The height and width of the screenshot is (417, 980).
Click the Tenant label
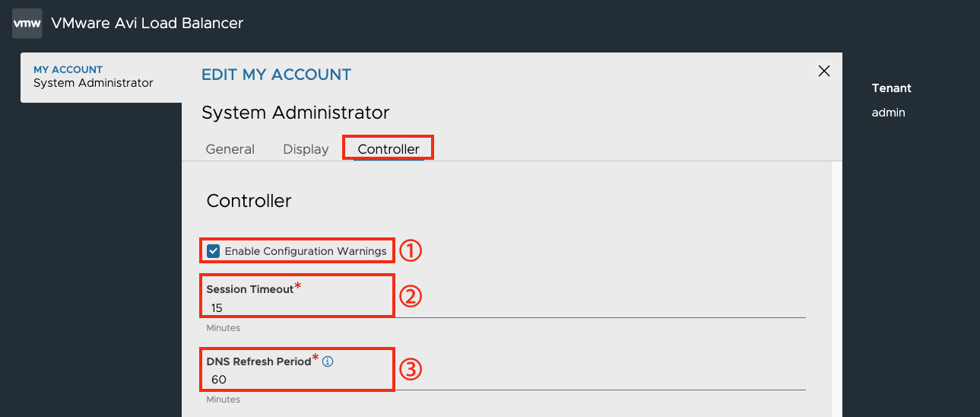[x=892, y=88]
